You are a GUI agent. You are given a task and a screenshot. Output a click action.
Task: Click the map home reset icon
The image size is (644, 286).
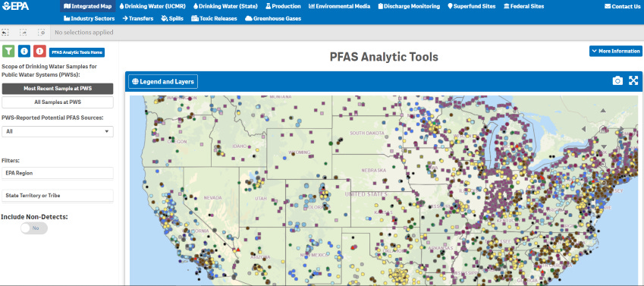602,129
